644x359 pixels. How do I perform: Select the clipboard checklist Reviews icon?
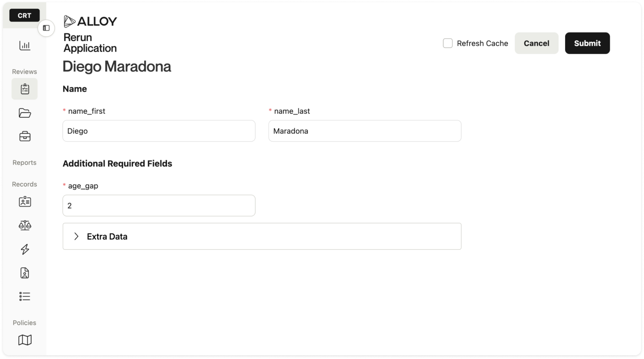coord(24,89)
